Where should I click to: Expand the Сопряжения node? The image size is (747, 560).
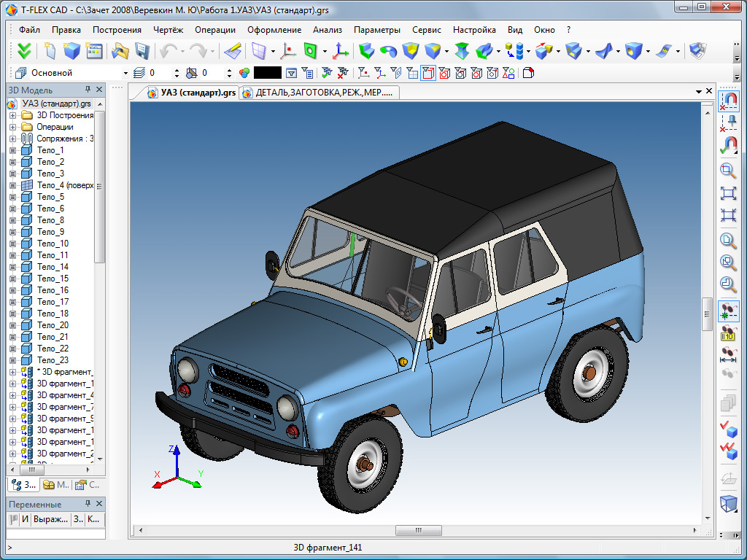(x=13, y=139)
